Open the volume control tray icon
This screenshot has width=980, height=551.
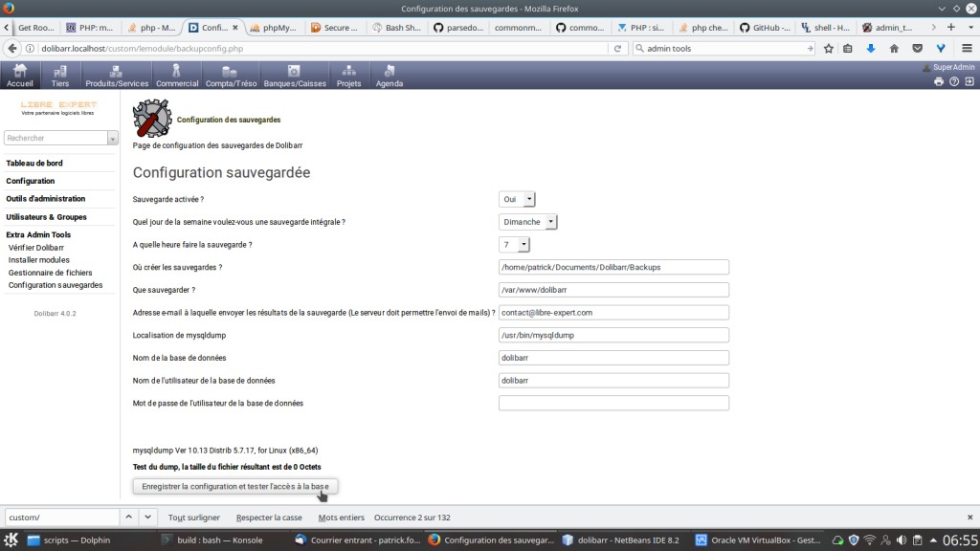coord(902,540)
